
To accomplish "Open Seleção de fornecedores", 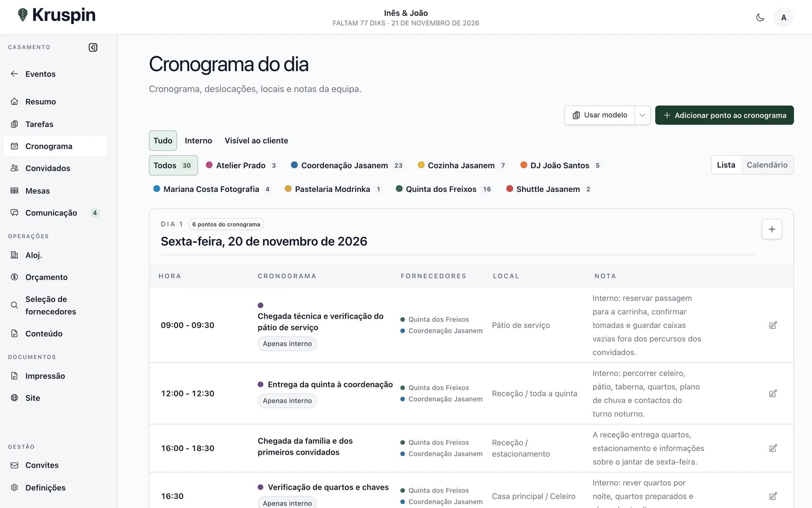I will 55,305.
